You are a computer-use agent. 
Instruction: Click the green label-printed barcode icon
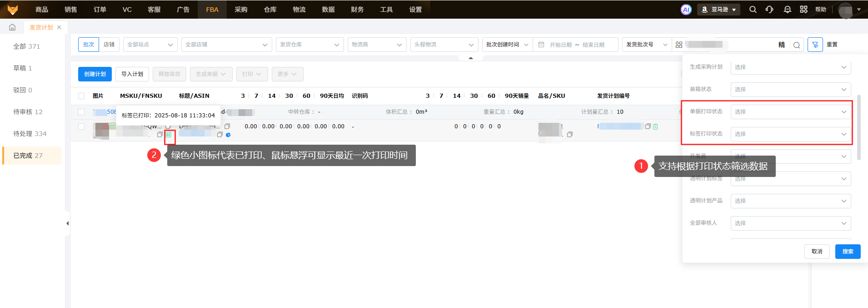[169, 135]
